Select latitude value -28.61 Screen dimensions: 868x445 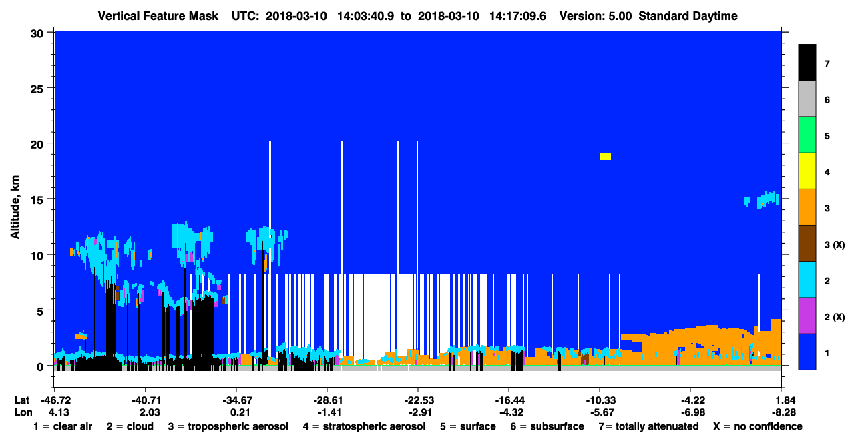click(x=327, y=400)
